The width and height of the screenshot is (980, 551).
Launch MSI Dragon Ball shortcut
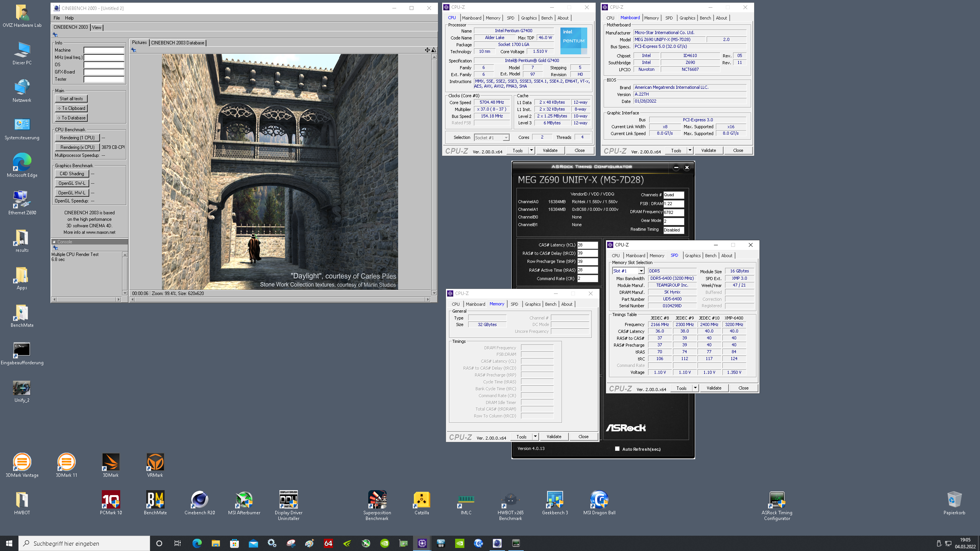599,503
